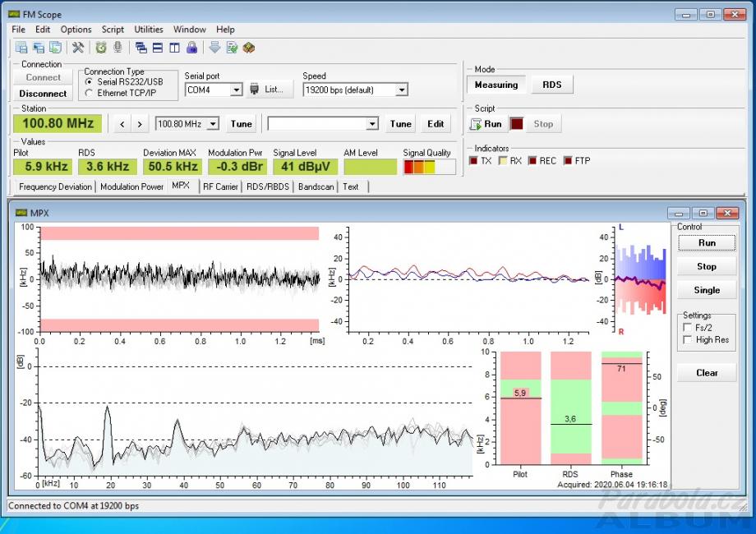Click the first save-window toolbar icon

click(x=21, y=48)
